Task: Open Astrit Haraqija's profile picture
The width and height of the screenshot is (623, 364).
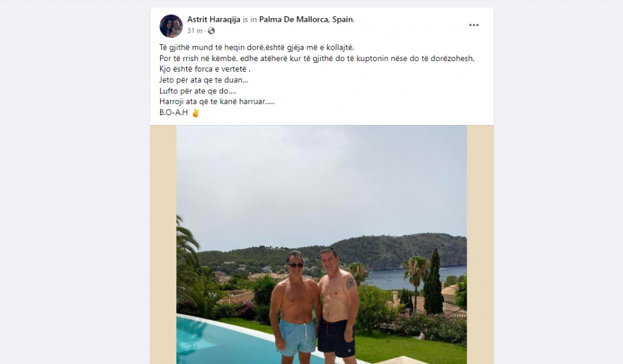Action: [171, 26]
